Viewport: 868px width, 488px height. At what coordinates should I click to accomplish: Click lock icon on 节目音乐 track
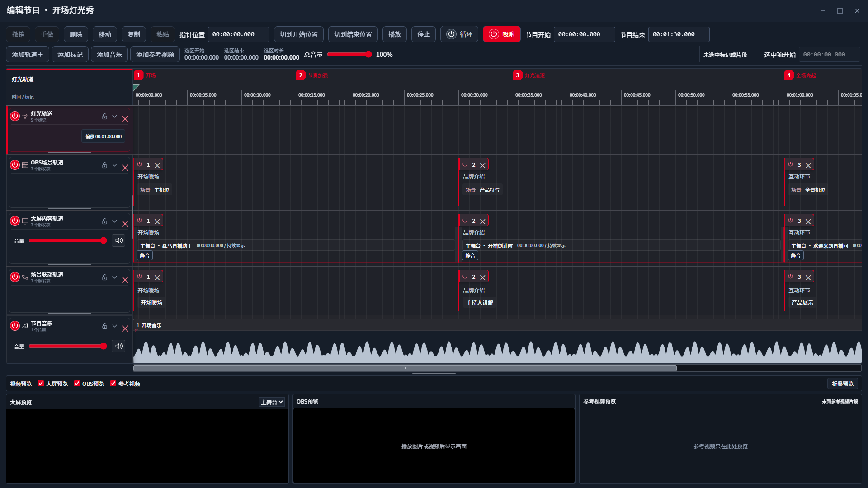point(104,326)
